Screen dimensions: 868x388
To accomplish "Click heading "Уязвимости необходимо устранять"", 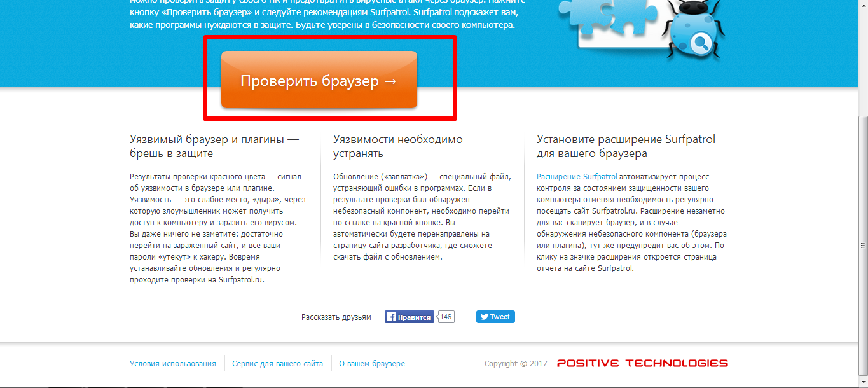I will 398,146.
